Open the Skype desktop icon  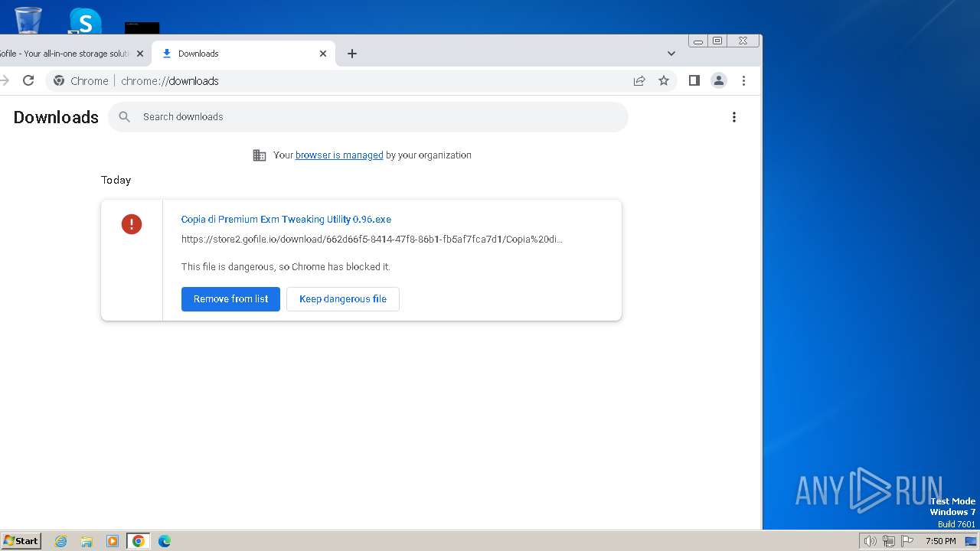pyautogui.click(x=84, y=21)
